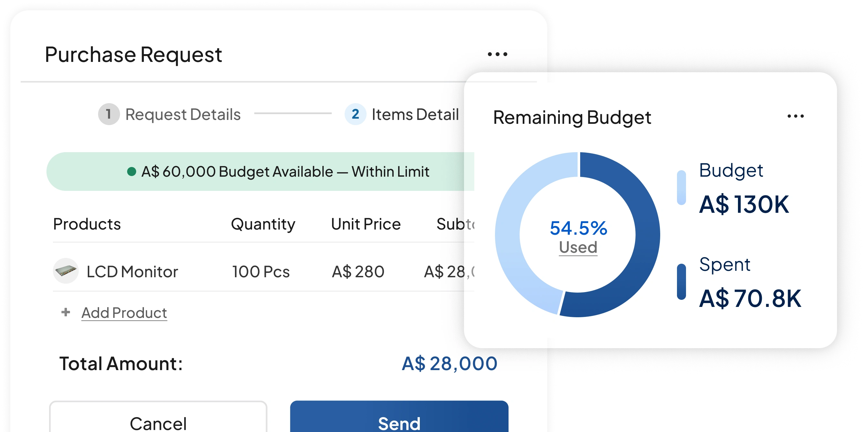
Task: Send the purchase request
Action: point(399,417)
